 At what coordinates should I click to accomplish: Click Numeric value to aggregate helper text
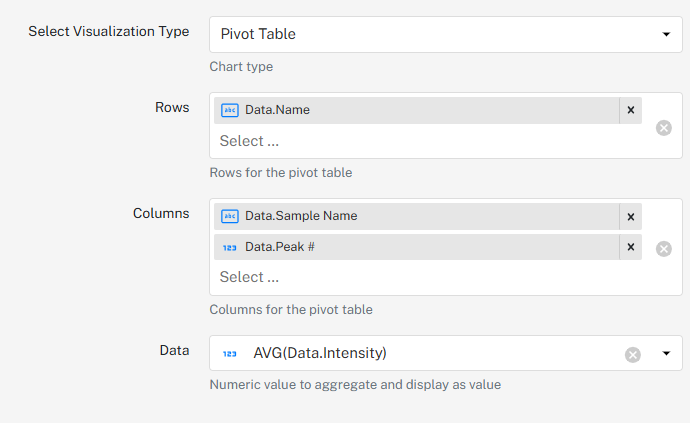(355, 385)
